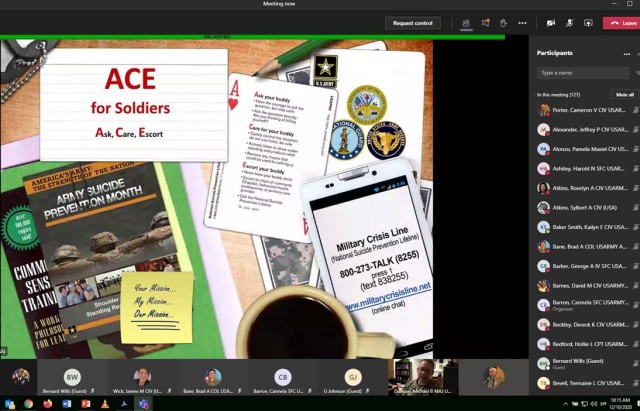640x411 pixels.
Task: Toggle the microphone mute
Action: 569,23
